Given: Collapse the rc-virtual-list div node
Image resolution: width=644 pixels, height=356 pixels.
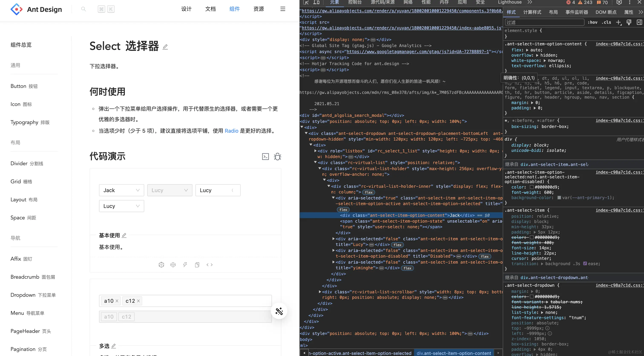Looking at the screenshot, I should [x=315, y=162].
